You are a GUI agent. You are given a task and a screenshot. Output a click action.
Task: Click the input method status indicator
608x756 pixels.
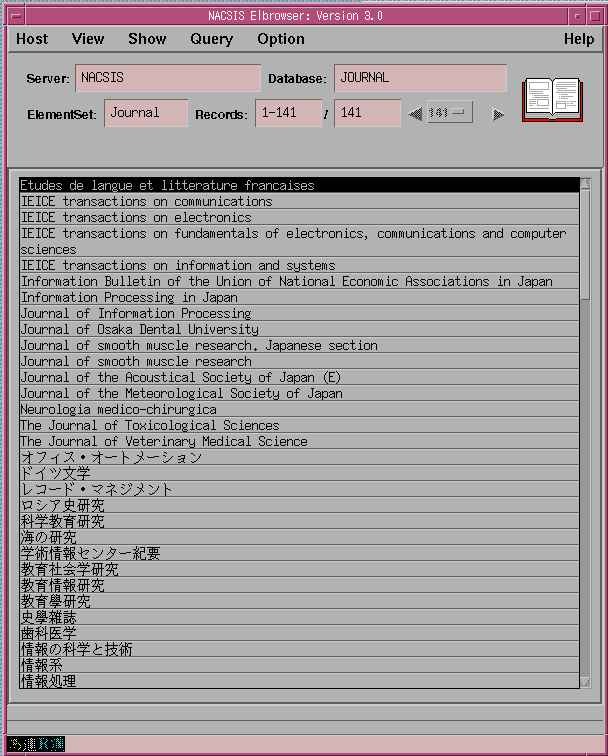click(36, 744)
